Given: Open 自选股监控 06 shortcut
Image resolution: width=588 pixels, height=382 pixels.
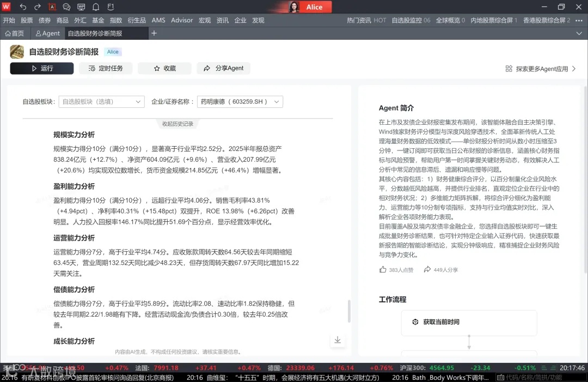Looking at the screenshot, I should coord(411,20).
